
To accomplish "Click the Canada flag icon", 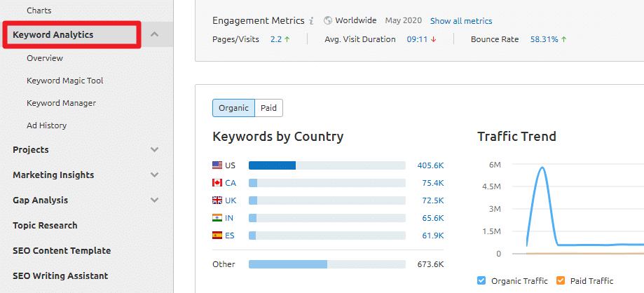I will pos(217,183).
